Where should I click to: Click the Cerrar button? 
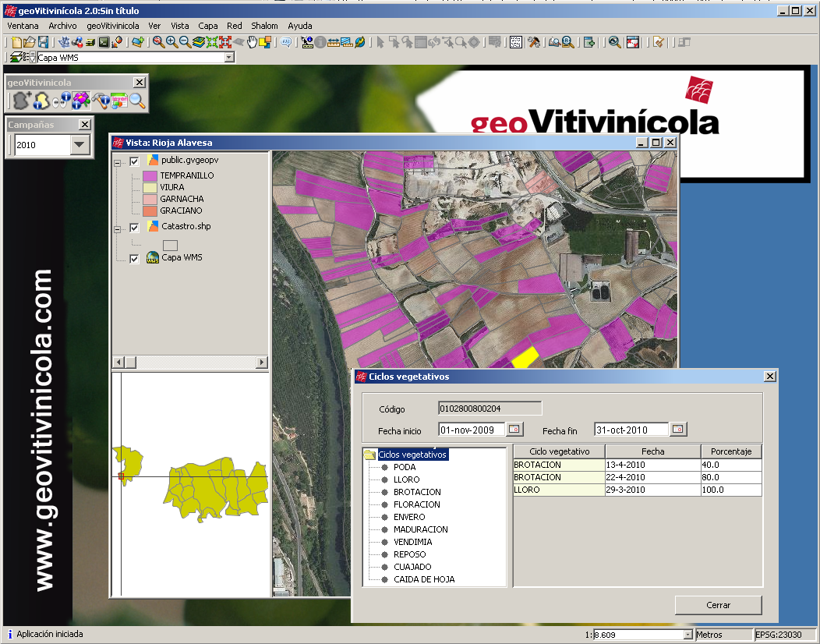click(718, 605)
